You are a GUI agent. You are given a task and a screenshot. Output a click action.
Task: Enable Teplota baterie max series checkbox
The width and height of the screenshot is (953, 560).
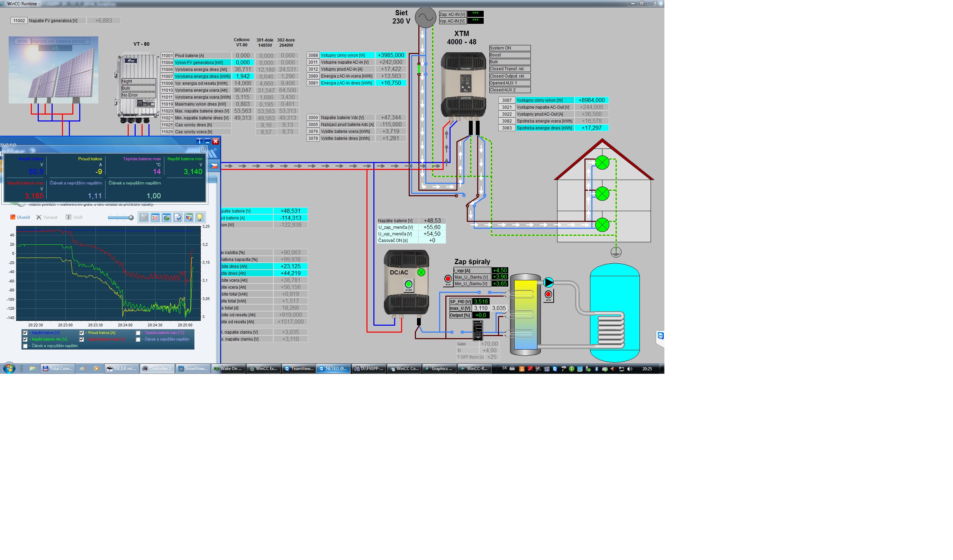tap(138, 333)
